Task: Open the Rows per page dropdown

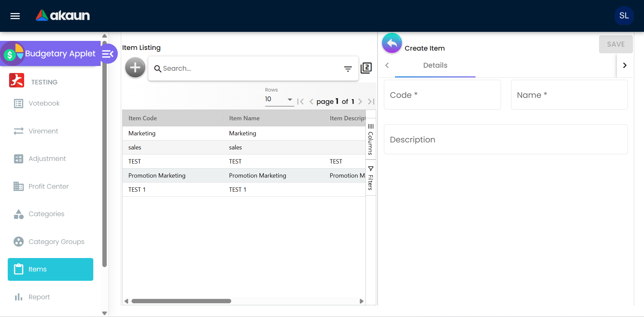Action: point(279,99)
